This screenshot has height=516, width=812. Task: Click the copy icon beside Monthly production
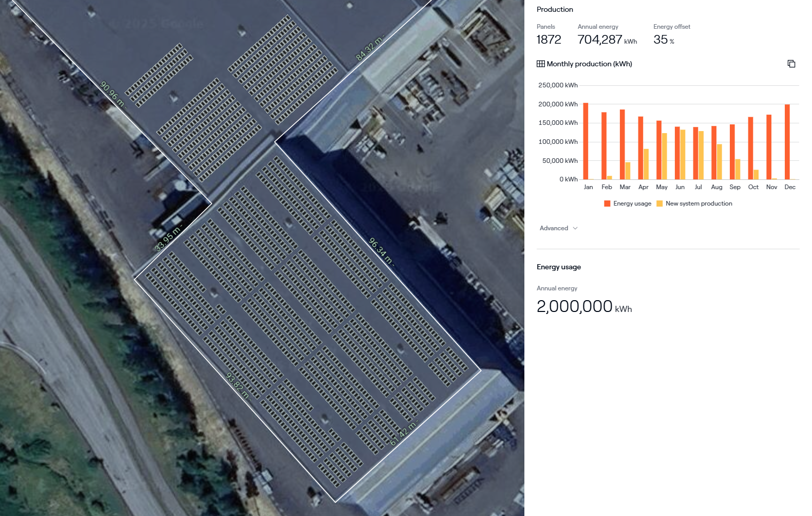791,64
